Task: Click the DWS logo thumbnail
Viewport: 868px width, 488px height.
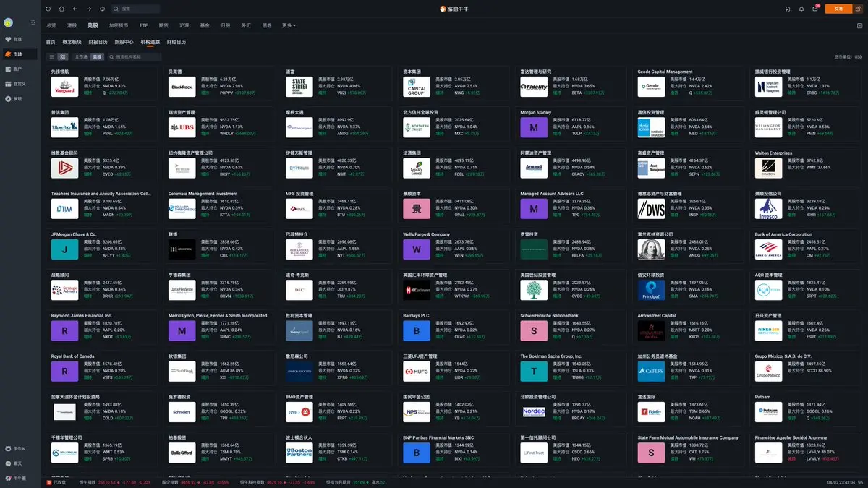Action: pyautogui.click(x=651, y=209)
